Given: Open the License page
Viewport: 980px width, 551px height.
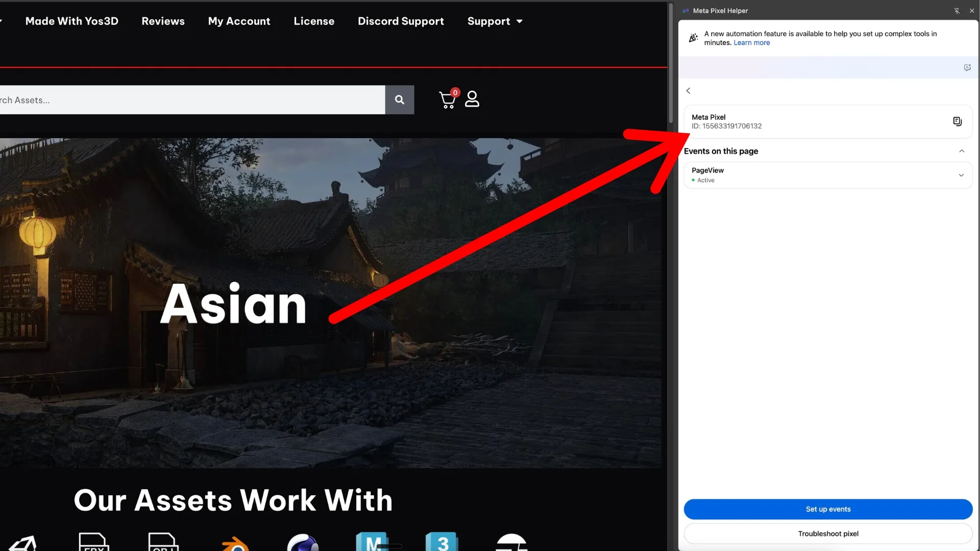Looking at the screenshot, I should (x=314, y=21).
